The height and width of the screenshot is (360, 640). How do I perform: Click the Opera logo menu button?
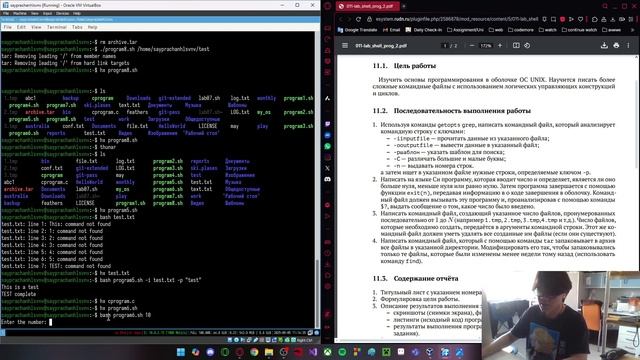coord(327,6)
